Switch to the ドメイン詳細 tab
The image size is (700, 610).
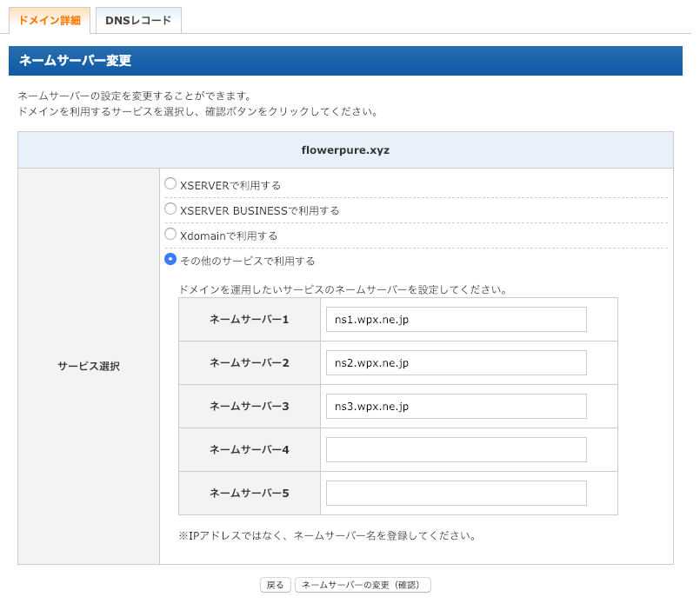coord(50,21)
